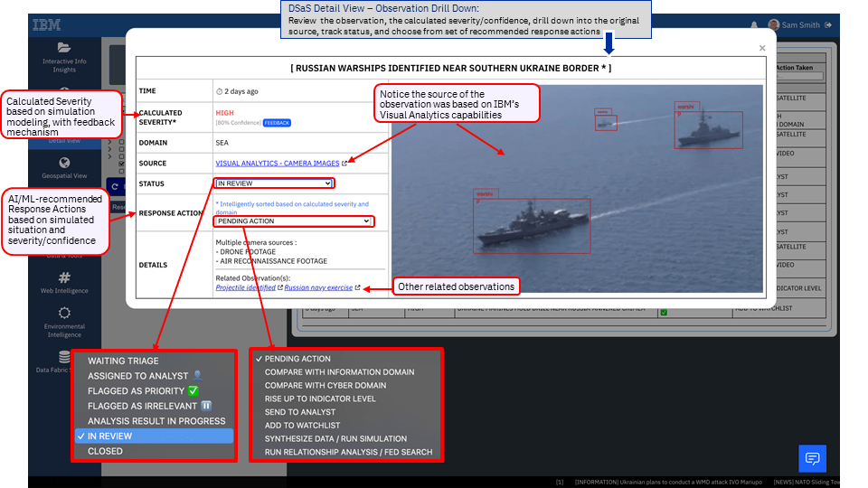The image size is (868, 488).
Task: Click the green checkbox in the table row
Action: pyautogui.click(x=664, y=312)
